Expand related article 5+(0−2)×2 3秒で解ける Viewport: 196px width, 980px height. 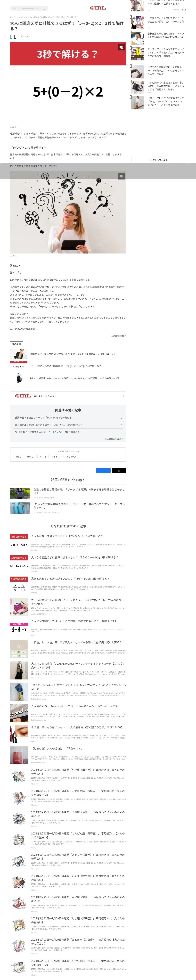click(68, 425)
